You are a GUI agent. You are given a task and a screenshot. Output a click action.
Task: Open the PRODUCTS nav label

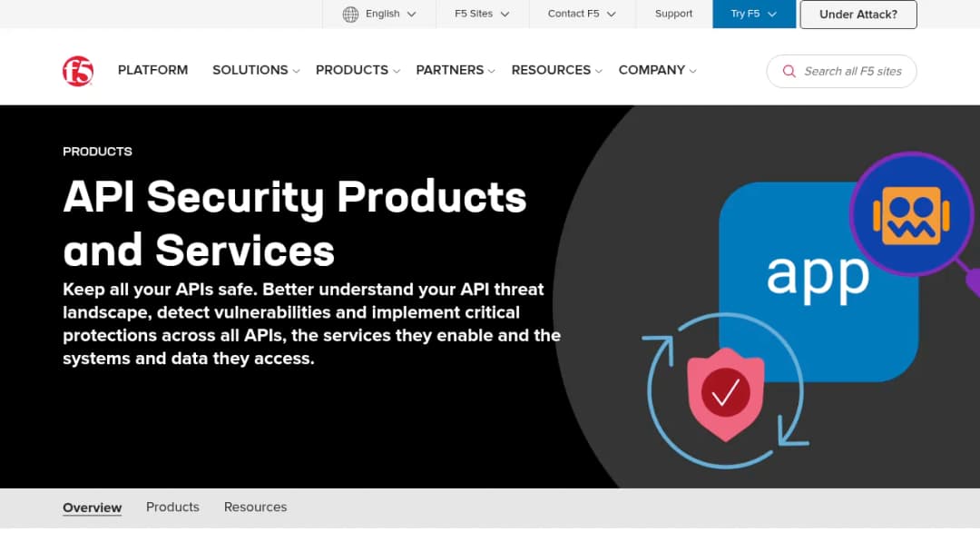352,70
